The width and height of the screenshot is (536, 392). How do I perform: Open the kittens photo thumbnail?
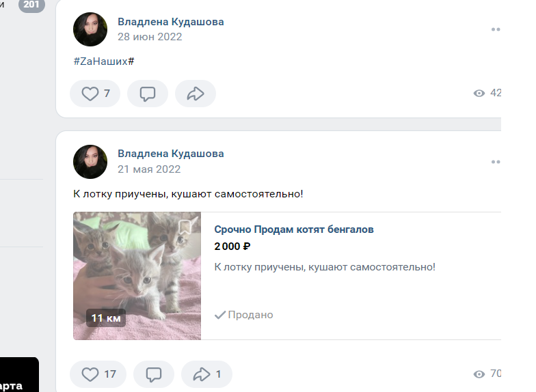(x=137, y=276)
